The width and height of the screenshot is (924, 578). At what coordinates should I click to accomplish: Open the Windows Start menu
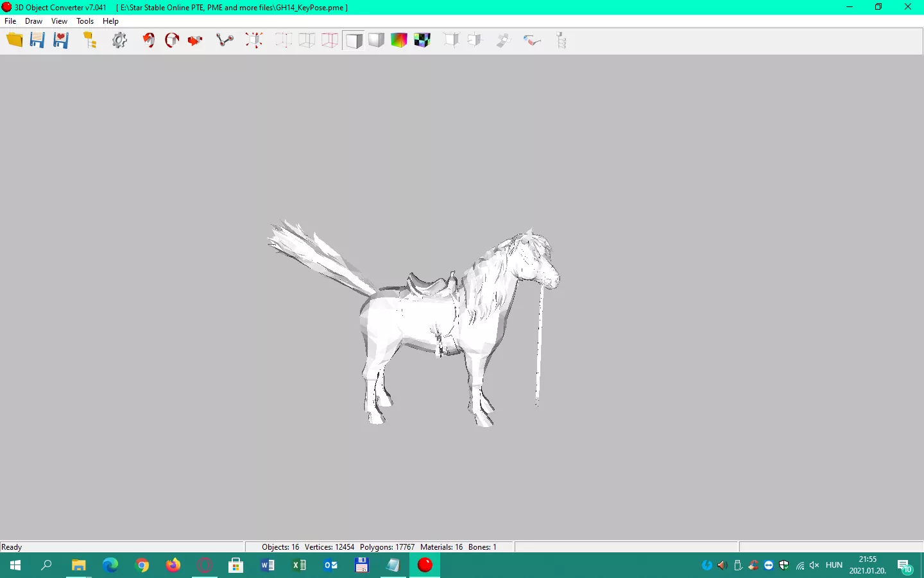tap(15, 565)
